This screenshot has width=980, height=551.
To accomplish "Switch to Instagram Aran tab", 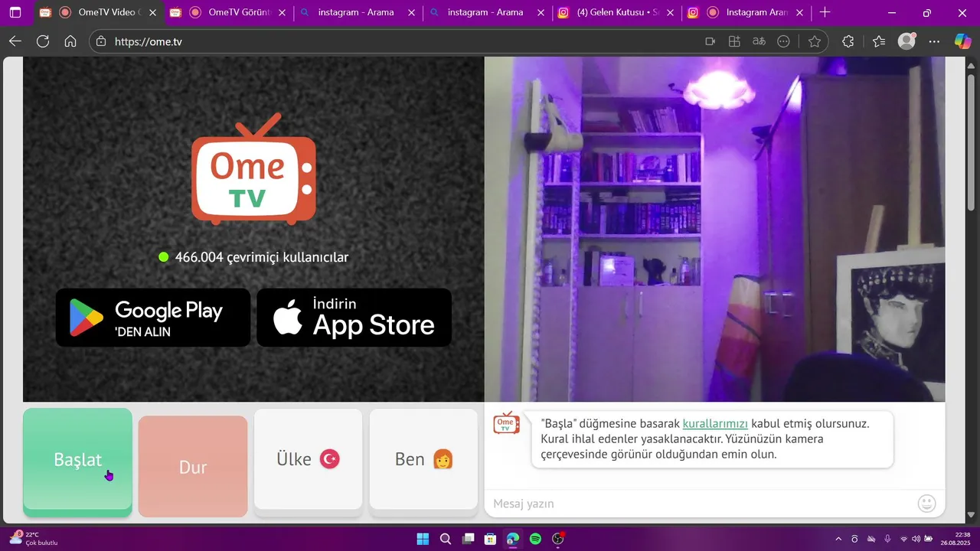I will tap(747, 12).
